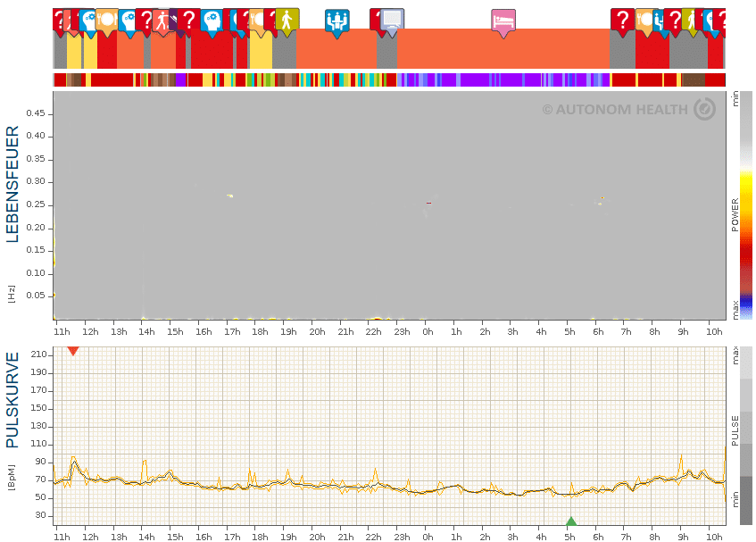Select the morning meal marker after sleep

point(644,21)
